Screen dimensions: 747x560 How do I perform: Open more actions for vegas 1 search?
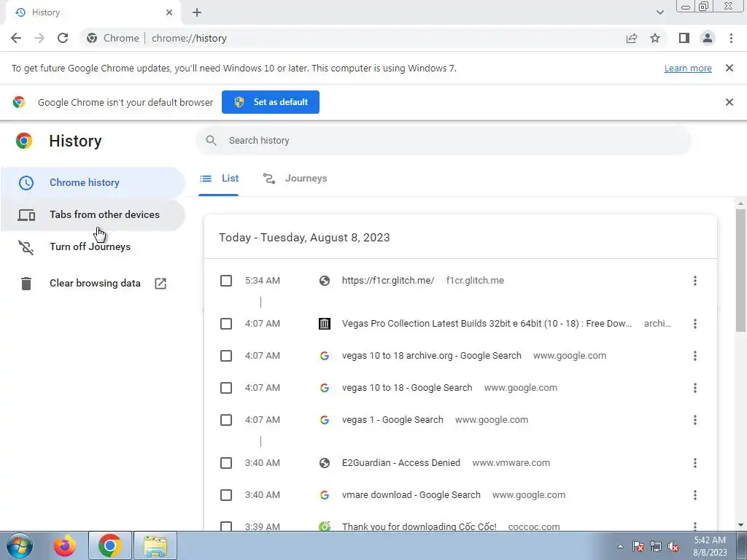[x=694, y=420]
